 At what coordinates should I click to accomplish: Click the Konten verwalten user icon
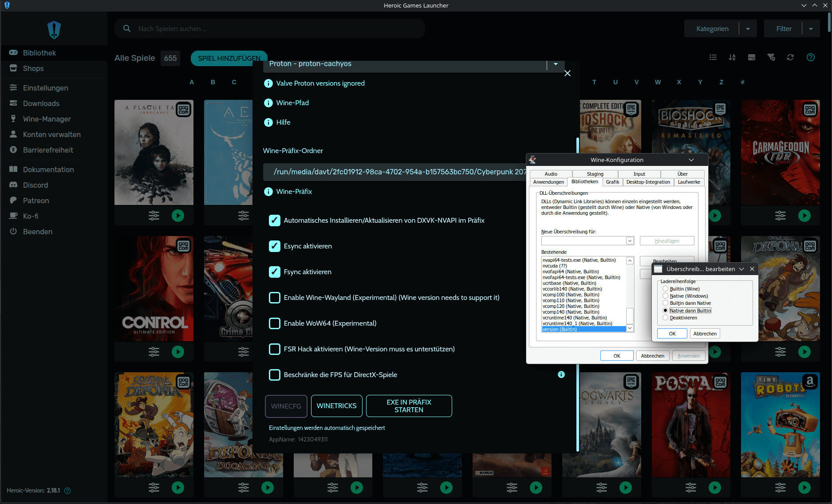13,134
